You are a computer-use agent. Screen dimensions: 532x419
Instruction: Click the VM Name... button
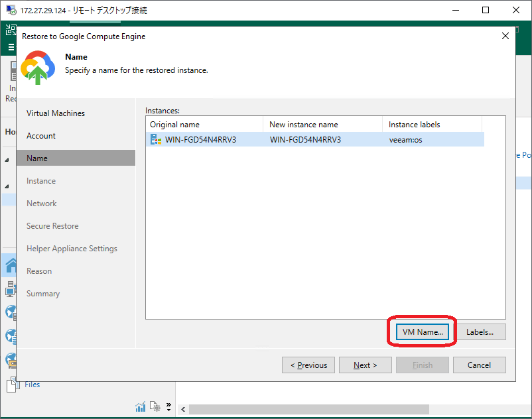(x=422, y=332)
